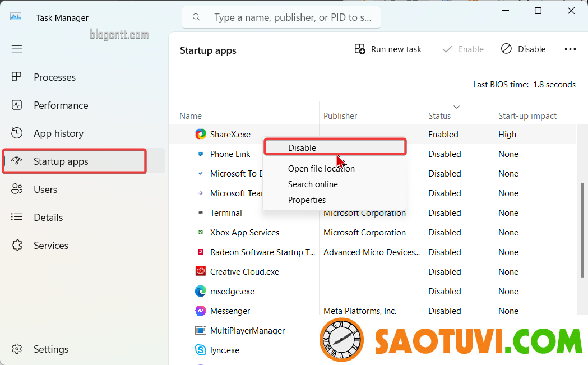Click the Run new task button
The image size is (588, 365).
point(388,49)
